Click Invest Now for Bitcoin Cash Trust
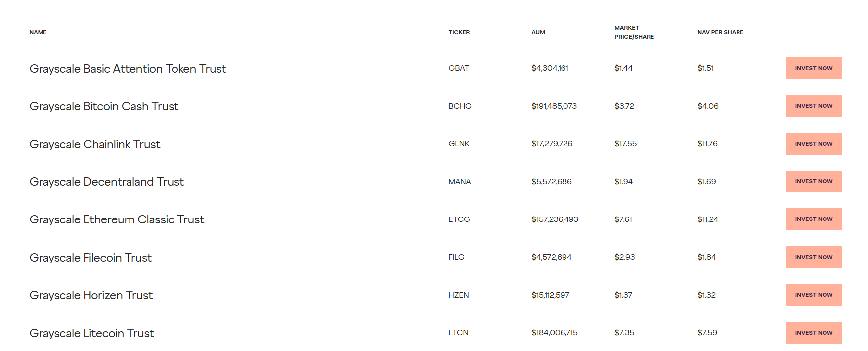 814,106
